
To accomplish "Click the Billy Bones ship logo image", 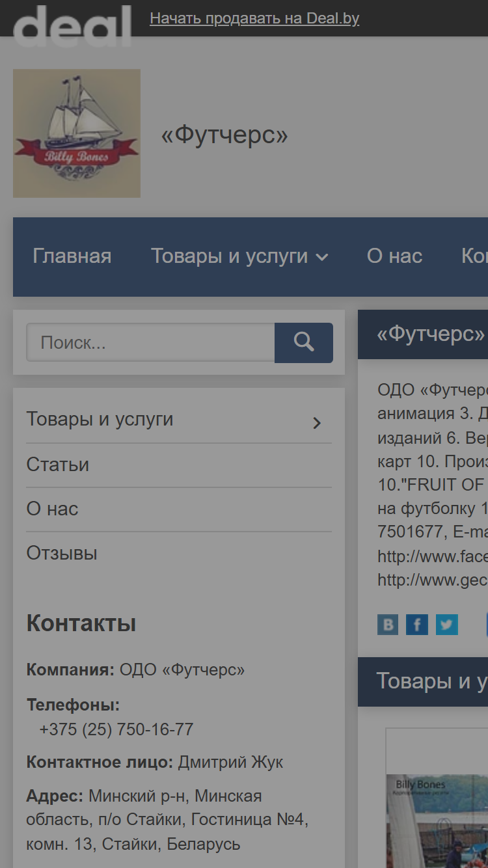I will click(77, 133).
